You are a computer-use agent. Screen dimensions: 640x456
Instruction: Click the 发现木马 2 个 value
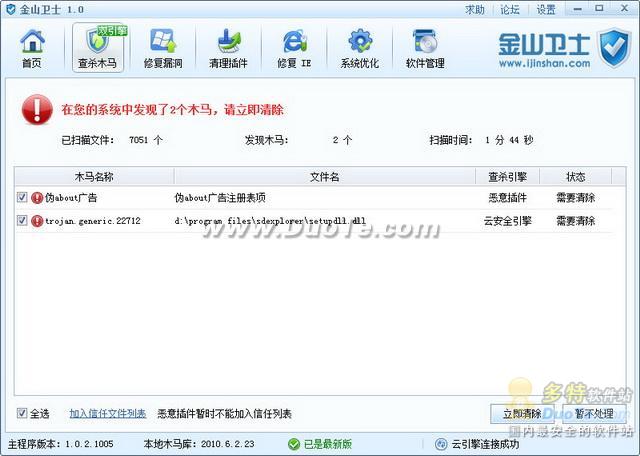(x=342, y=140)
